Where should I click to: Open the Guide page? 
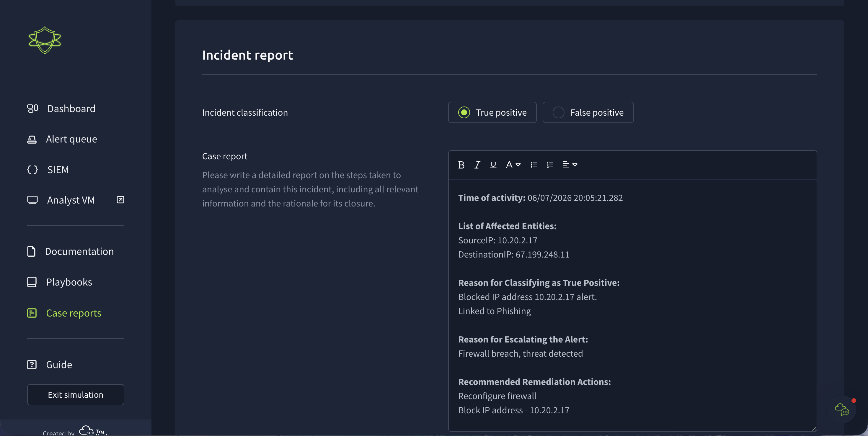(x=59, y=364)
